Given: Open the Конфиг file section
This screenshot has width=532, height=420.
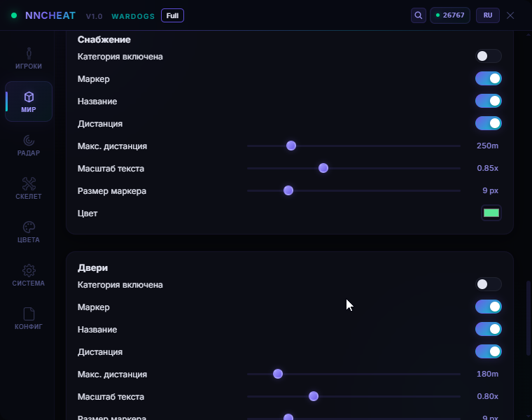Looking at the screenshot, I should click(29, 319).
